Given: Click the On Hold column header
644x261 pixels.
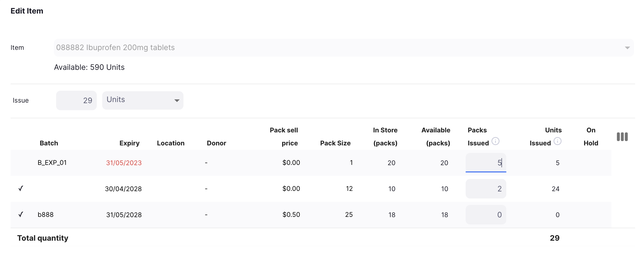Looking at the screenshot, I should coord(591,137).
